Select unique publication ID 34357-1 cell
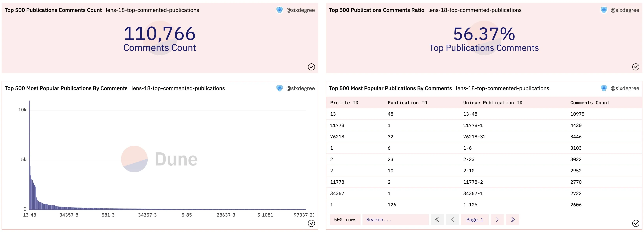The width and height of the screenshot is (644, 232). click(473, 193)
